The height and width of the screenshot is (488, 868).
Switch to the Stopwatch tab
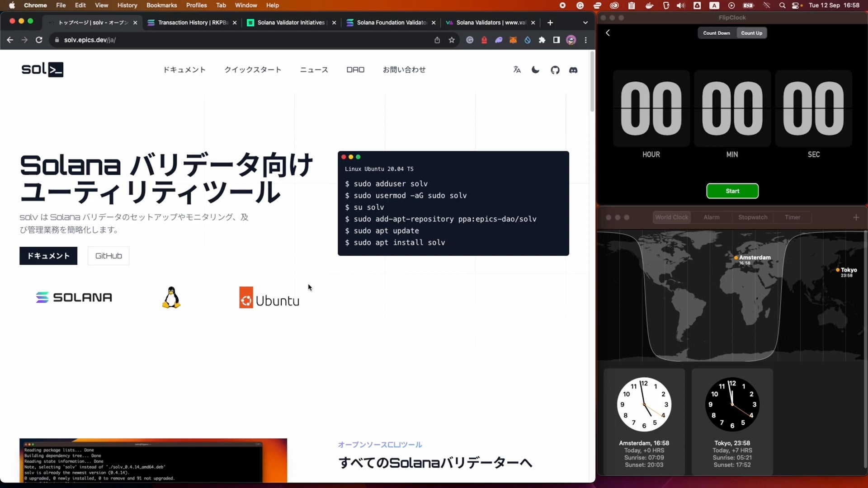coord(753,217)
